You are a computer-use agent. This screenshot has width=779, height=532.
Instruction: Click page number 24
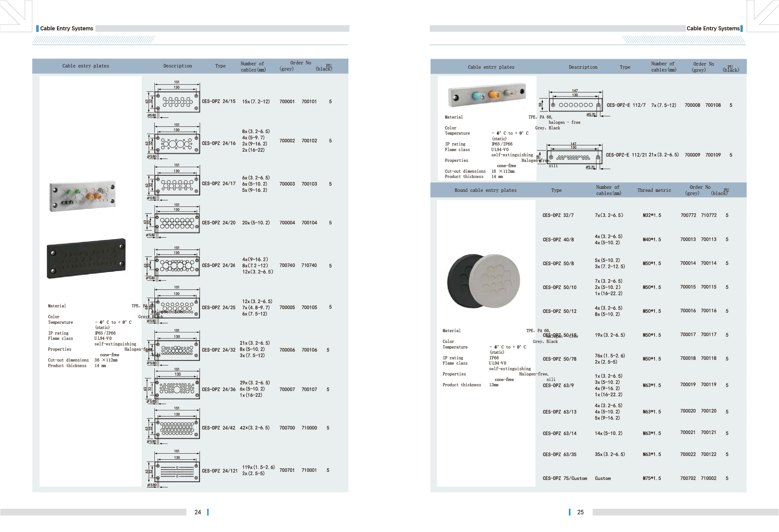pos(198,512)
